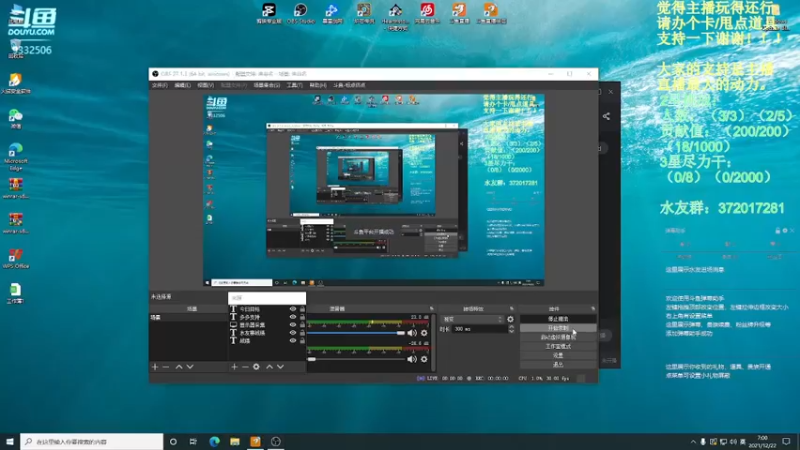Image resolution: width=800 pixels, height=450 pixels.
Task: Open the red NetEase Cloud Music desktop shortcut
Action: pyautogui.click(x=427, y=13)
